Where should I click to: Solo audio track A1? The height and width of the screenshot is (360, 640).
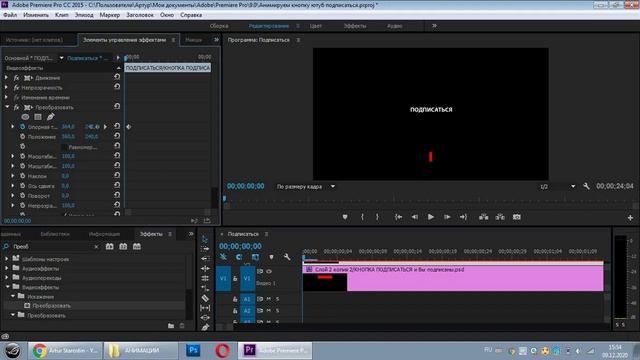(x=278, y=299)
